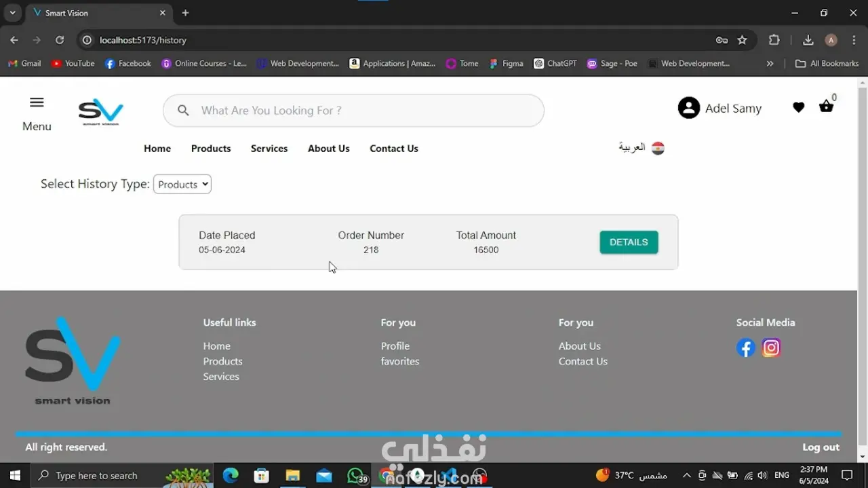Focus the What Are You Looking For search field
The height and width of the screenshot is (488, 868).
pos(353,111)
